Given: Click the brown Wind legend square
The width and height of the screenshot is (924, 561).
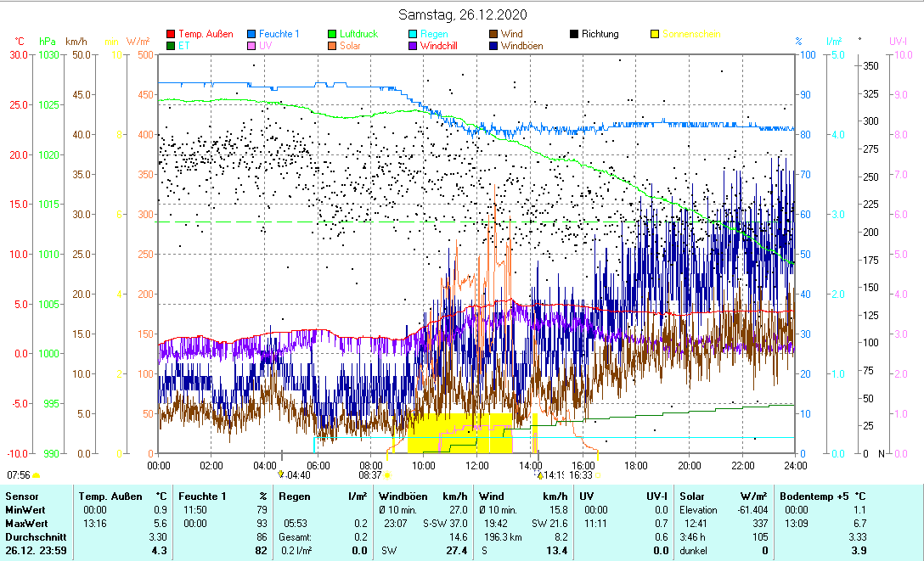Looking at the screenshot, I should tap(493, 34).
